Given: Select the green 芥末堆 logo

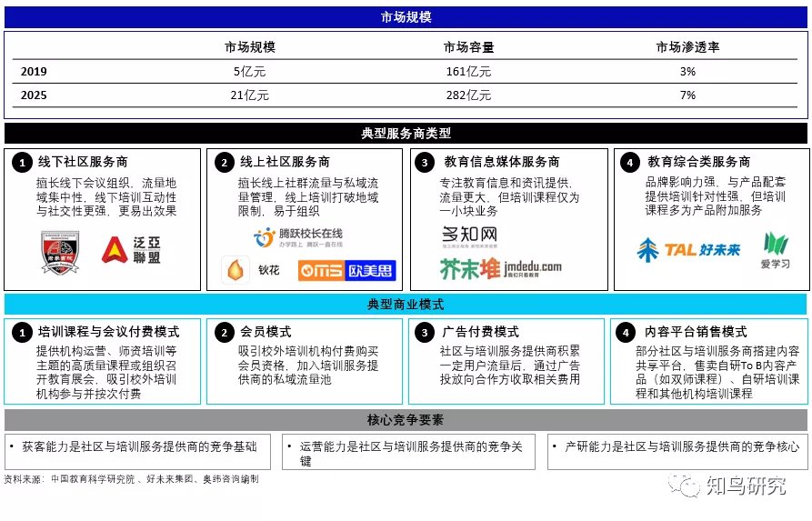Looking at the screenshot, I should coord(500,267).
